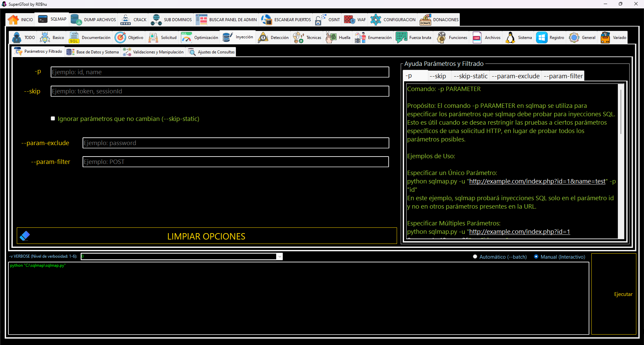The height and width of the screenshot is (345, 644).
Task: Focus the --param-filter input field
Action: tap(236, 162)
